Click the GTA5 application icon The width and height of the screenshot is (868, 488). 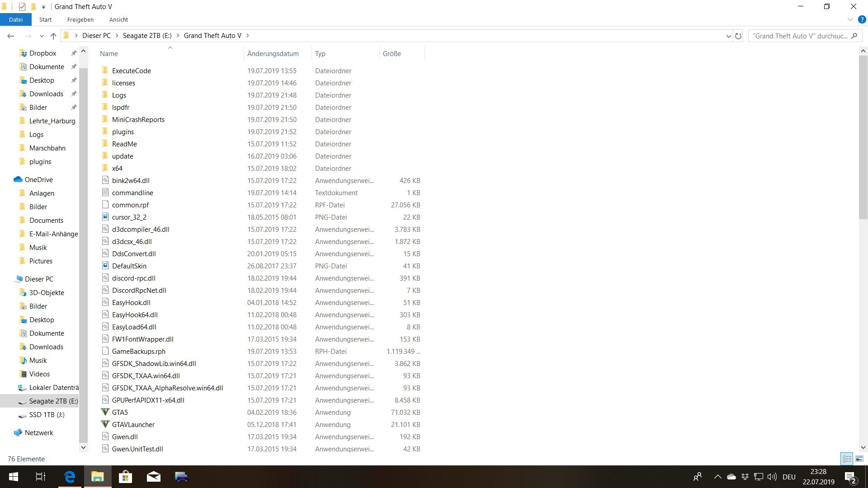pos(105,412)
